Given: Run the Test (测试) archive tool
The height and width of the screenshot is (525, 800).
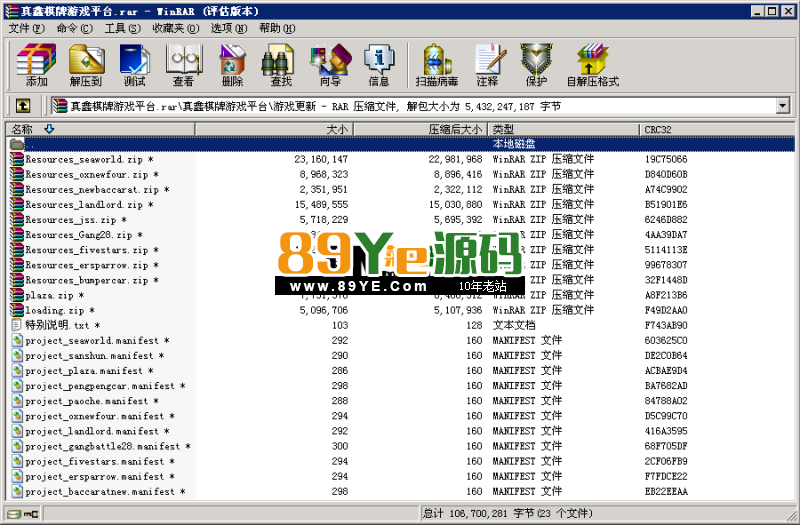Looking at the screenshot, I should click(134, 65).
